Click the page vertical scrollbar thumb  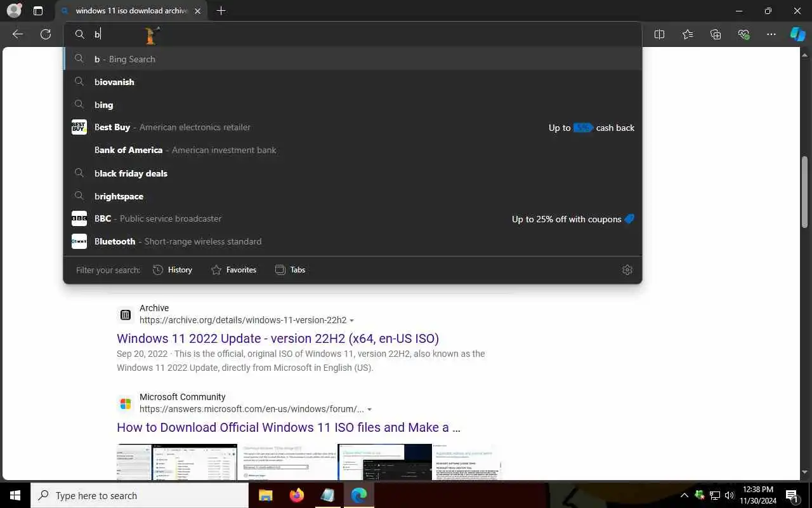(805, 192)
